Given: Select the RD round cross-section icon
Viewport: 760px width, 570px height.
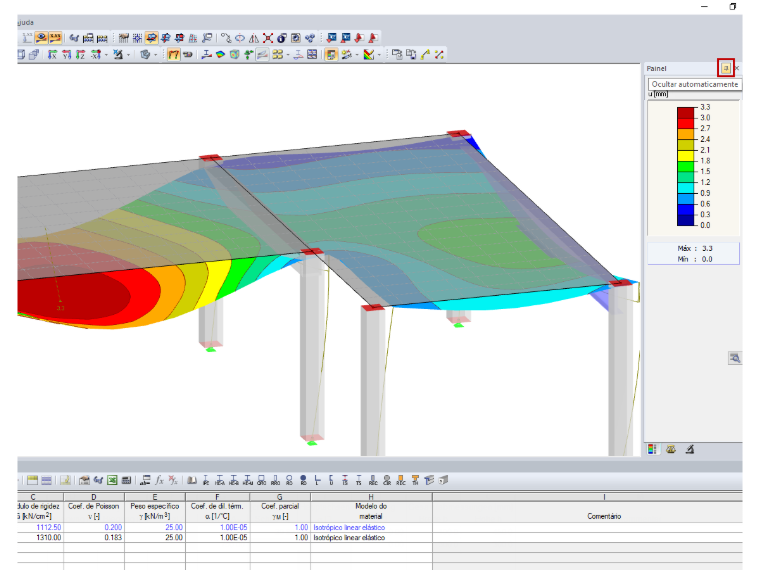Looking at the screenshot, I should pyautogui.click(x=303, y=480).
